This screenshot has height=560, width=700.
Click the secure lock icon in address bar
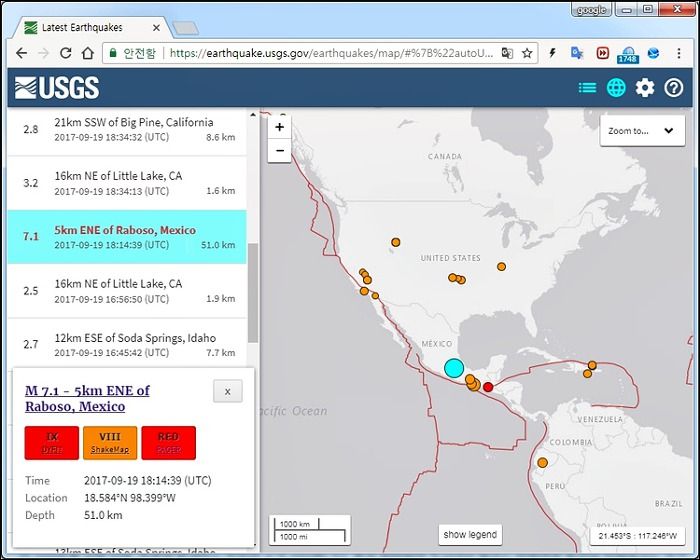click(x=113, y=53)
